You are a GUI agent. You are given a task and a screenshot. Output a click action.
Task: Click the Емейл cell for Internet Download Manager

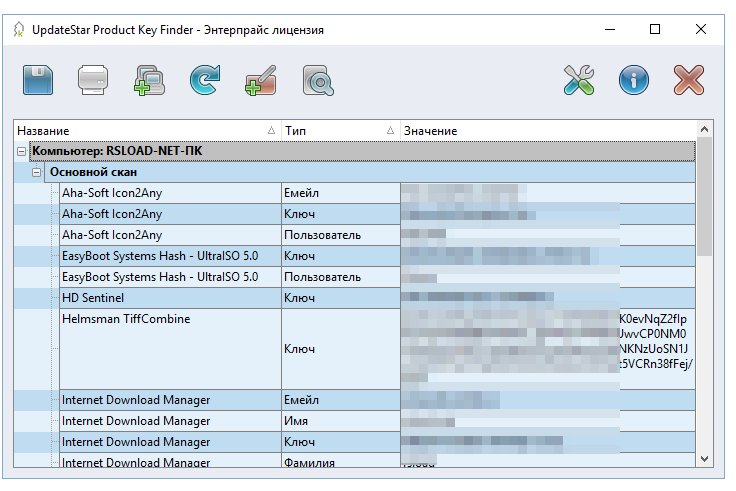341,400
